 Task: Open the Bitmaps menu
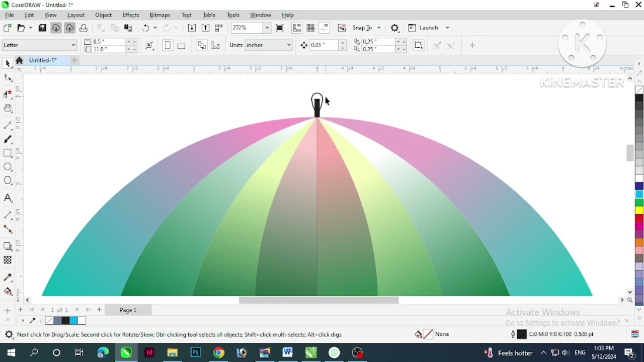click(x=160, y=15)
